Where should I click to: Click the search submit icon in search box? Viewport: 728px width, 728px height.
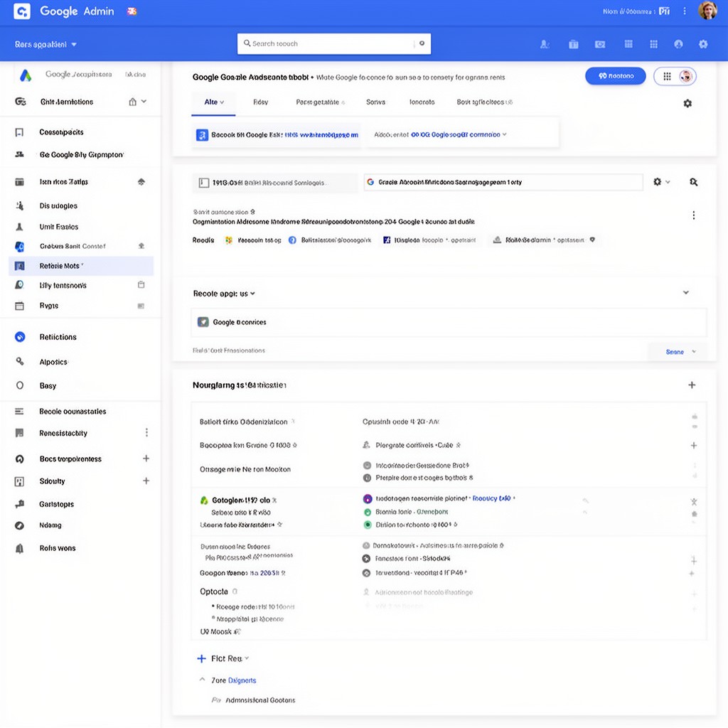click(x=422, y=43)
